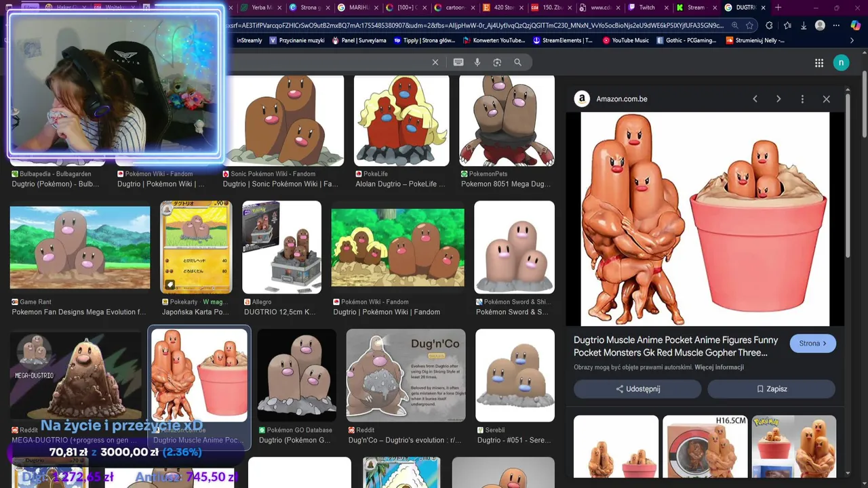868x488 pixels.
Task: Click the Amazon logo in preview header
Action: (x=582, y=99)
